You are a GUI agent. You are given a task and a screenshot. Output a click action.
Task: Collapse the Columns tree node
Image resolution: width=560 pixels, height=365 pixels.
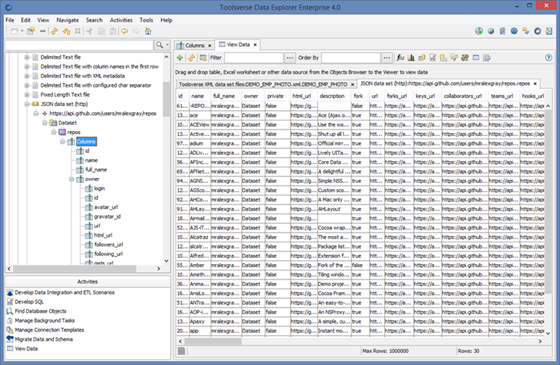click(x=62, y=141)
